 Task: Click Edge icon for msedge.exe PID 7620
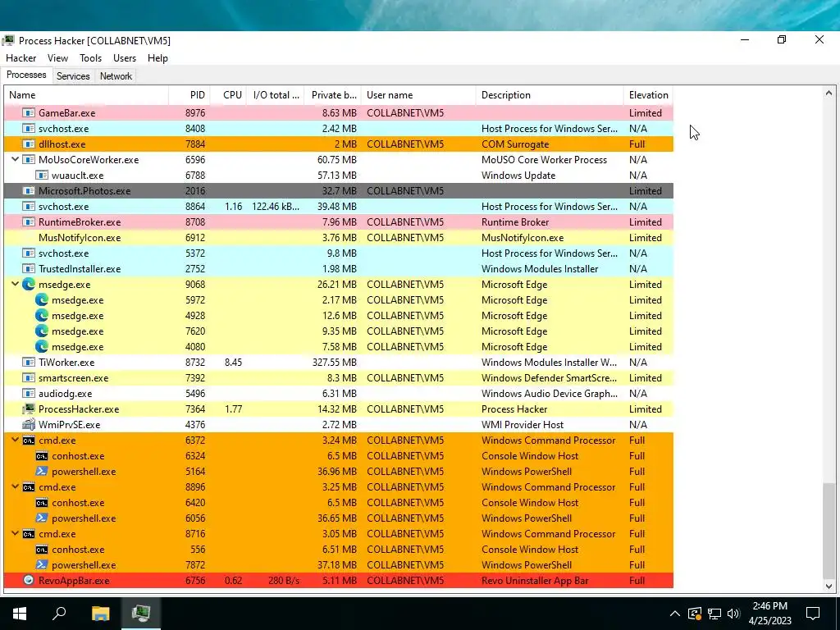42,331
